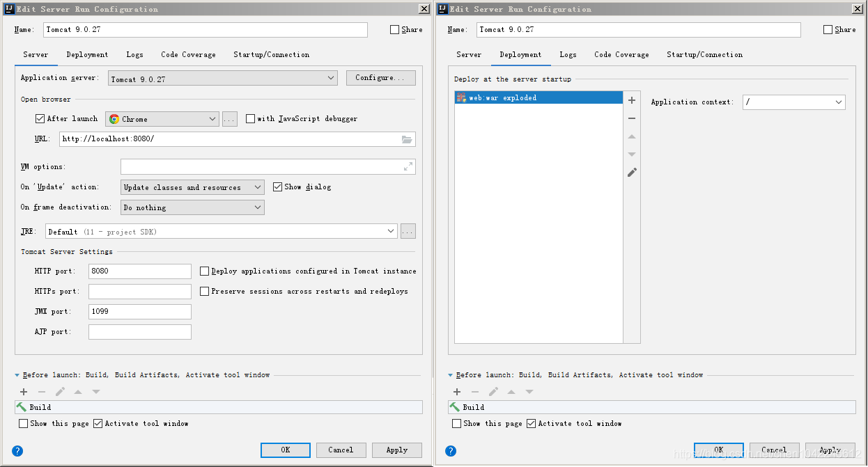The width and height of the screenshot is (868, 467).
Task: Open browser selection ellipsis next to Chrome
Action: (230, 119)
